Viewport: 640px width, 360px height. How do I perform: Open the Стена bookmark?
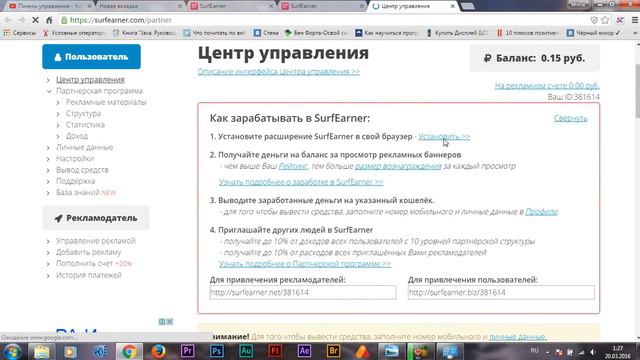pyautogui.click(x=266, y=33)
